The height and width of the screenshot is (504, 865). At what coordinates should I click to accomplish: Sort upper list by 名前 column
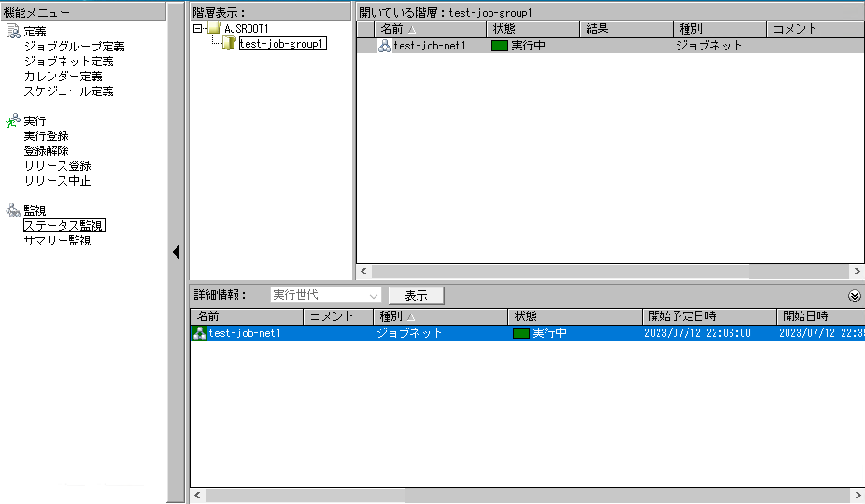(431, 29)
